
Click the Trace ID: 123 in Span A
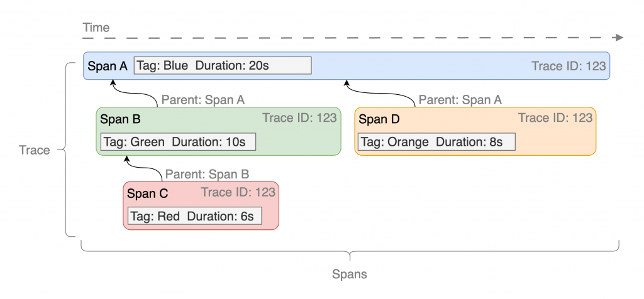(x=569, y=66)
